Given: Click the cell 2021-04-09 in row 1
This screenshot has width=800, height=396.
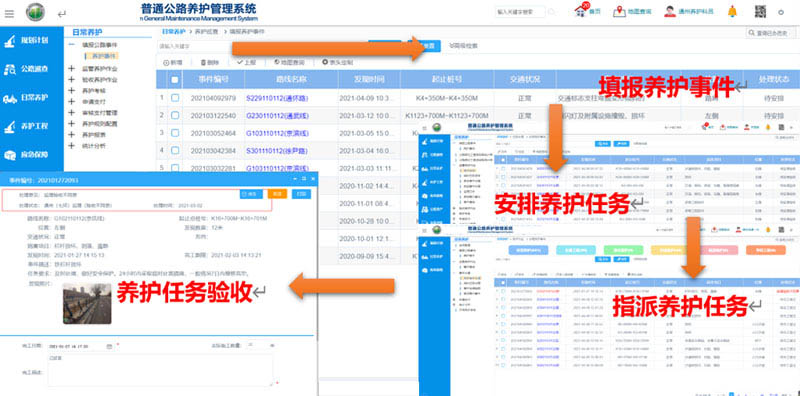Looking at the screenshot, I should click(x=369, y=98).
